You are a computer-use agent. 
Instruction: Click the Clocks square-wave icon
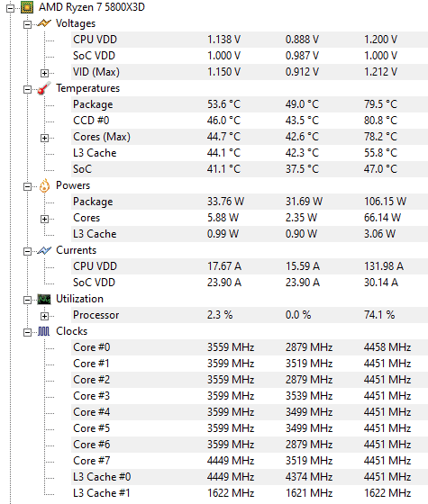click(x=44, y=331)
